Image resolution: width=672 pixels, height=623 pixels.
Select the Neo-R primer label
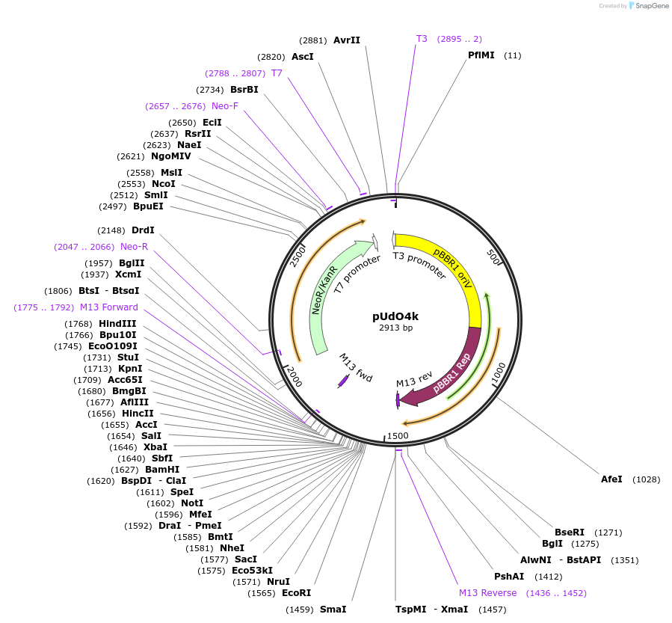point(132,246)
